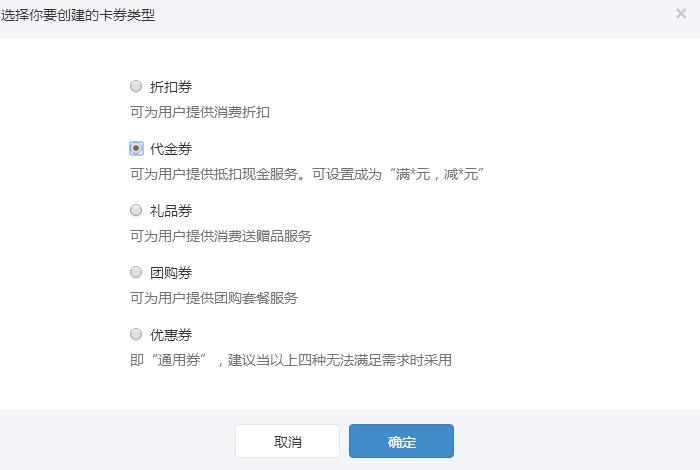Enable the 优惠券 radio button circle
Viewport: 700px width, 470px height.
coord(136,334)
